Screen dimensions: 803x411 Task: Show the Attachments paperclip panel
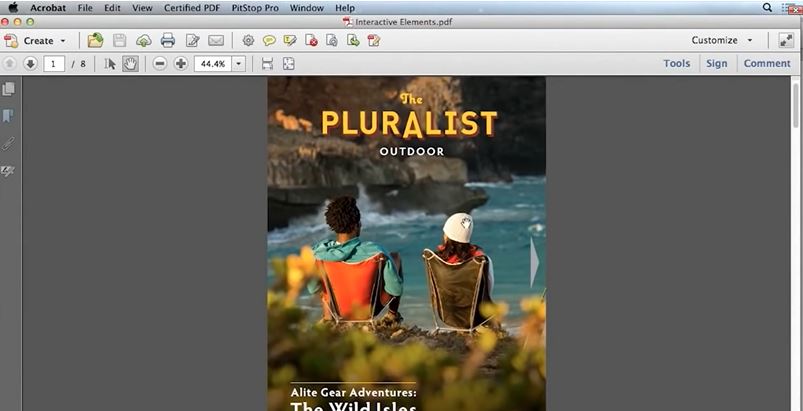point(8,144)
